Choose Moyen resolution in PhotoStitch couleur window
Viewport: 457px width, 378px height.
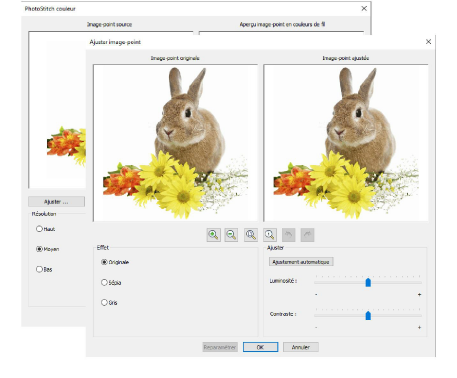[x=39, y=249]
